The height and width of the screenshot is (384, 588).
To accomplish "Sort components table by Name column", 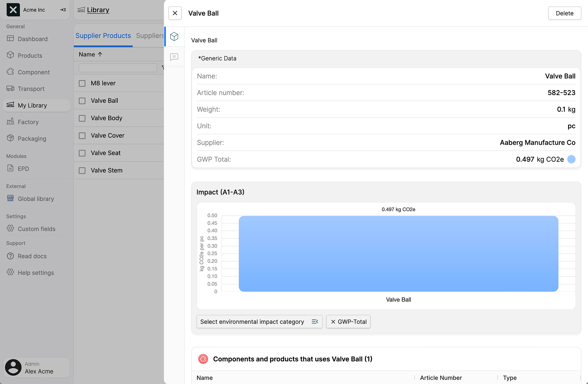I will [x=204, y=378].
